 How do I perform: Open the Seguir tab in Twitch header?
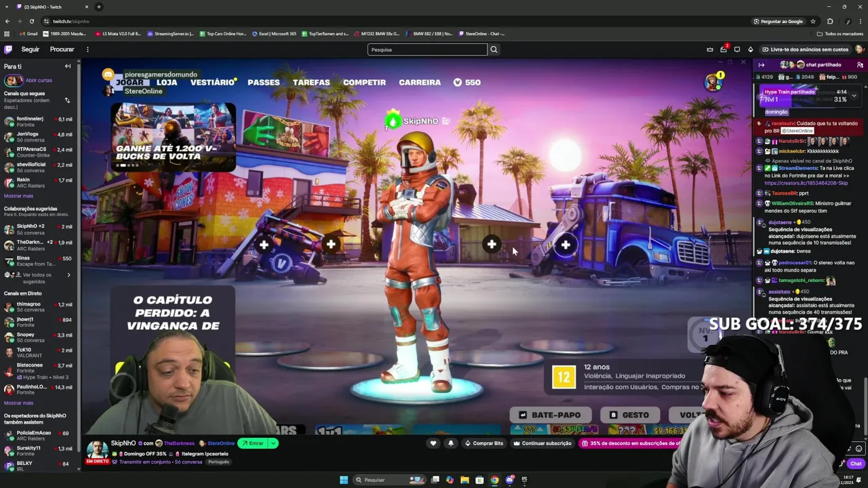30,49
